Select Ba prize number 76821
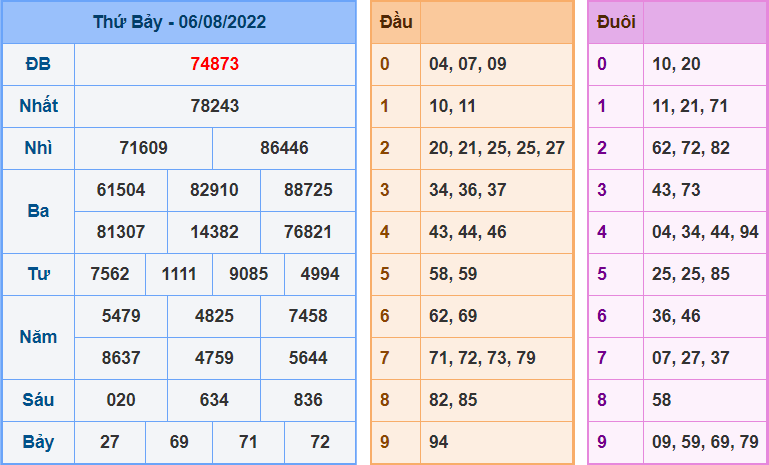Screen dimensions: 769x465 coord(308,232)
